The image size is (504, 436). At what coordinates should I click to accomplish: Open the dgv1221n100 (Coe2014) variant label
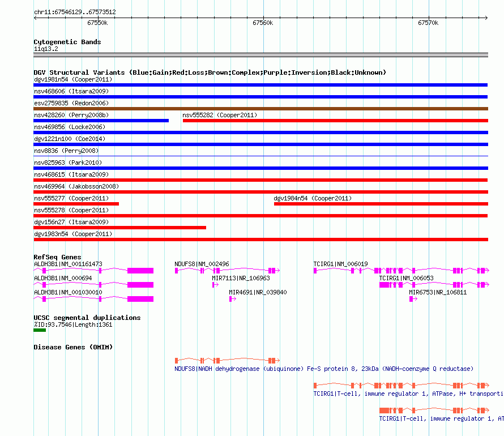[70, 139]
